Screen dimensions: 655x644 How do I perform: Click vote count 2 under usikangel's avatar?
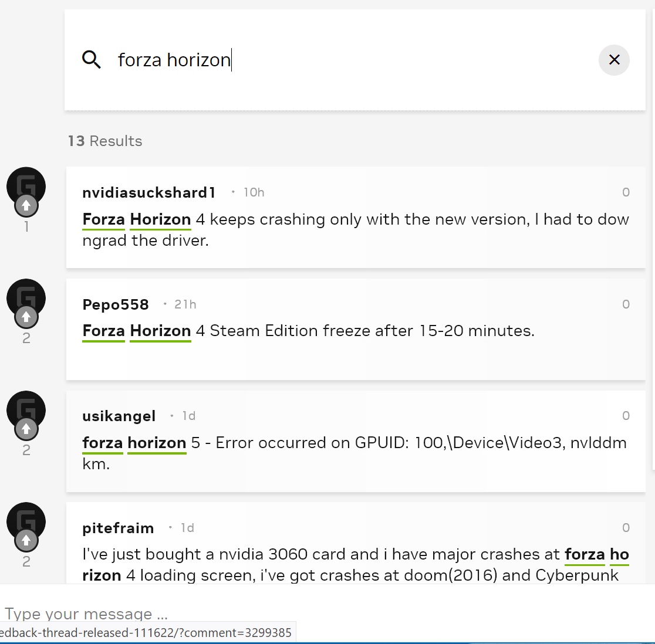(x=26, y=450)
